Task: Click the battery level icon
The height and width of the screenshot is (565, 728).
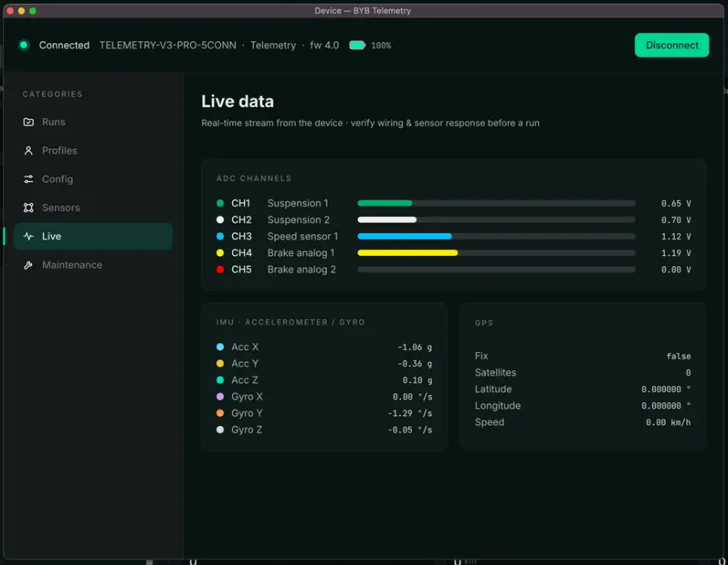Action: pos(357,45)
